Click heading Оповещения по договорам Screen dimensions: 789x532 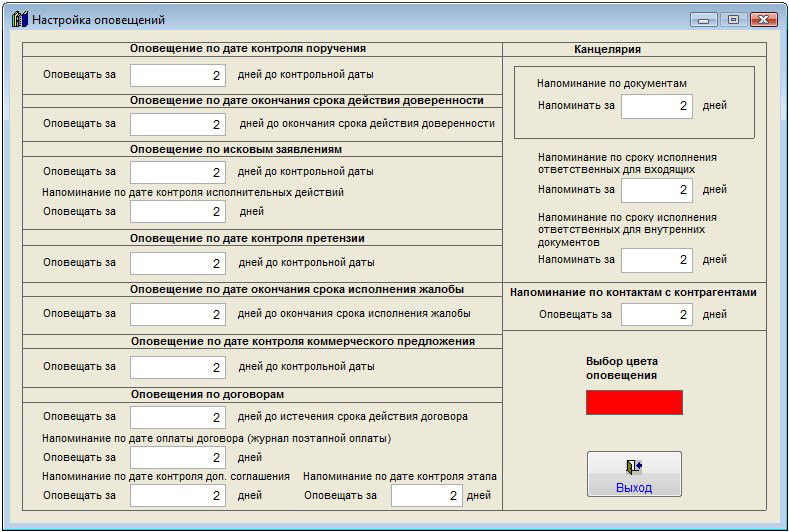[207, 394]
